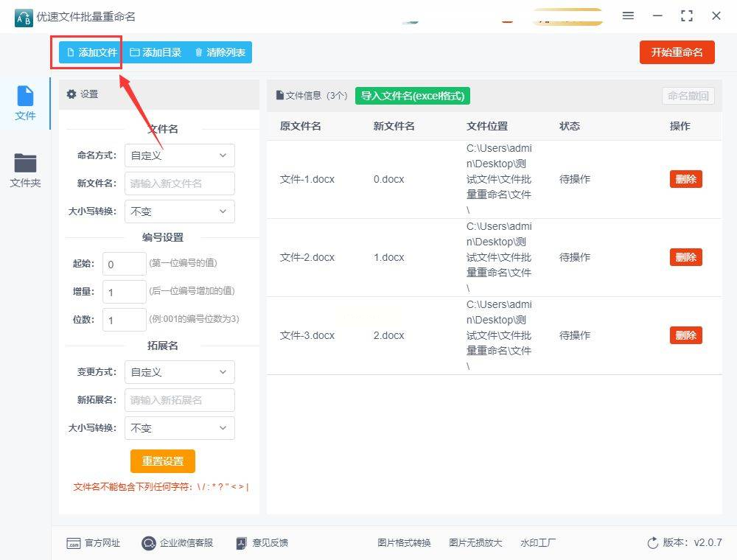737x560 pixels.
Task: Click 导入文件名(excel格式) button
Action: pyautogui.click(x=413, y=96)
